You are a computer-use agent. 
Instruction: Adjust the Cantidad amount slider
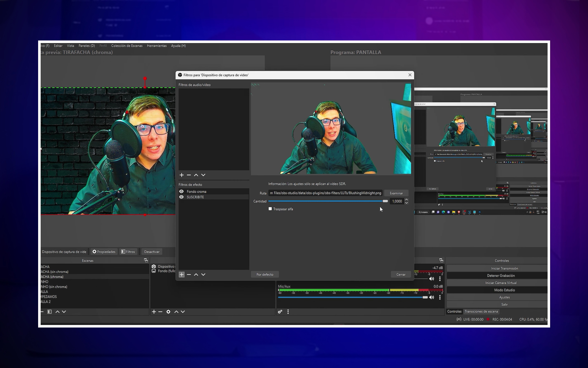point(328,201)
